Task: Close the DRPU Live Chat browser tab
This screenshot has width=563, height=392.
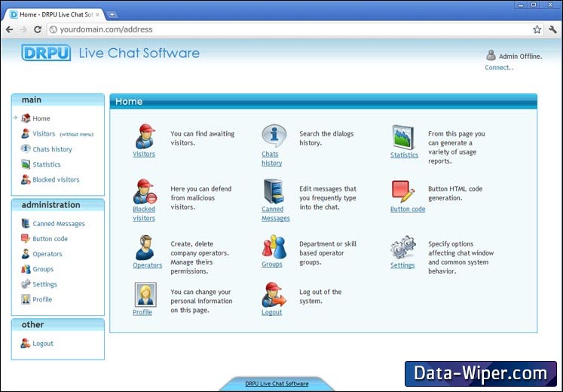Action: tap(97, 15)
